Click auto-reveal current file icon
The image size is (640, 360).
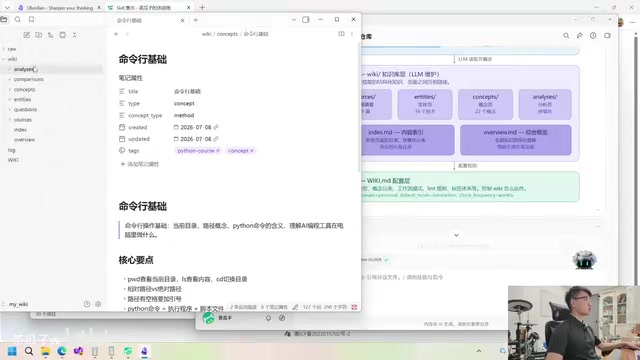pyautogui.click(x=62, y=35)
